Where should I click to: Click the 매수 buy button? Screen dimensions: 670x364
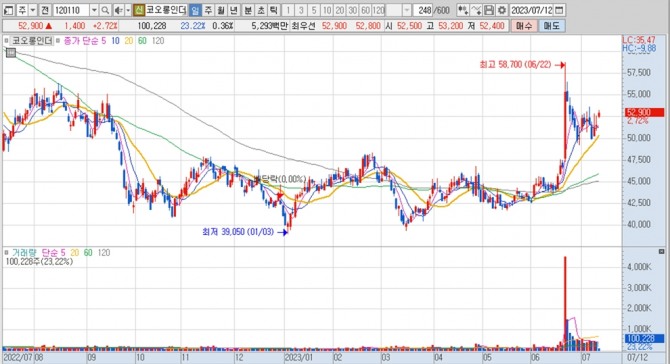[524, 26]
